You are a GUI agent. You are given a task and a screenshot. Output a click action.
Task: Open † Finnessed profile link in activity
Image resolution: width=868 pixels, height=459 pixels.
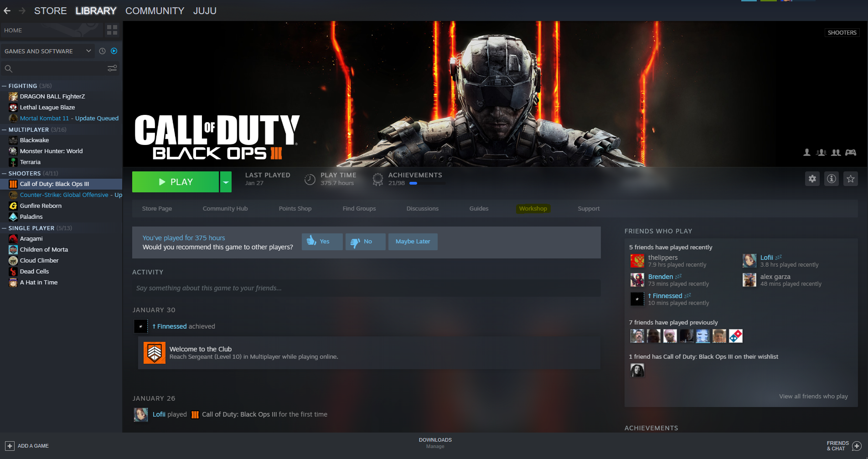170,326
